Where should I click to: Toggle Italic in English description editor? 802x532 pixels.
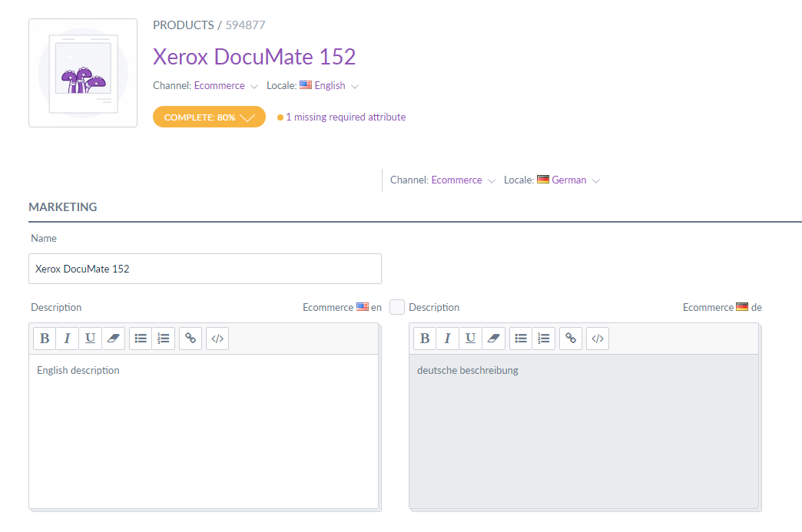(x=67, y=339)
